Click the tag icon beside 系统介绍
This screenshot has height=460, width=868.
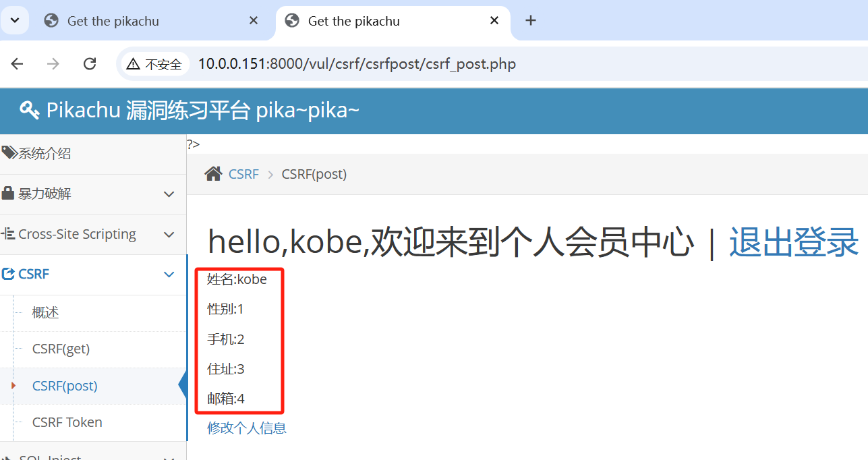click(x=7, y=152)
